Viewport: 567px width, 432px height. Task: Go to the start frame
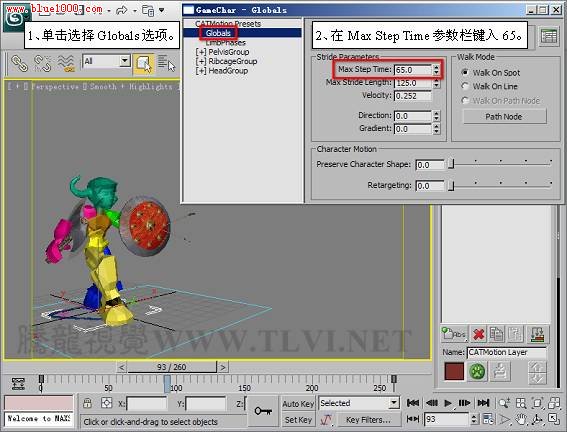(413, 403)
